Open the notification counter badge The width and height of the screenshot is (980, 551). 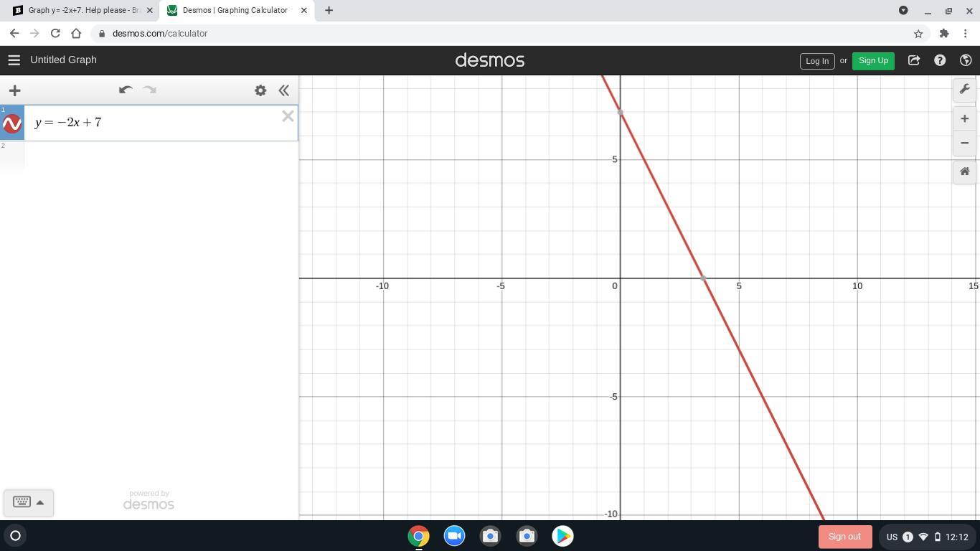908,537
